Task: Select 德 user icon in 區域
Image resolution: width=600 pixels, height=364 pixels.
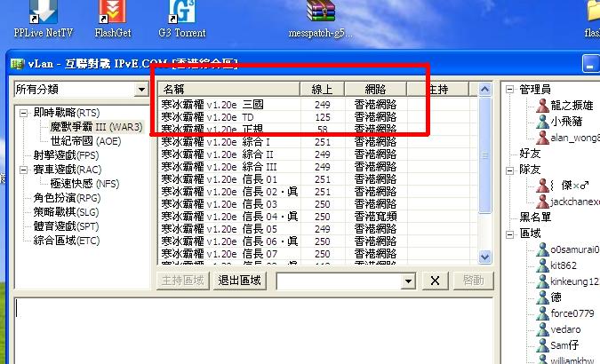Action: pos(542,297)
